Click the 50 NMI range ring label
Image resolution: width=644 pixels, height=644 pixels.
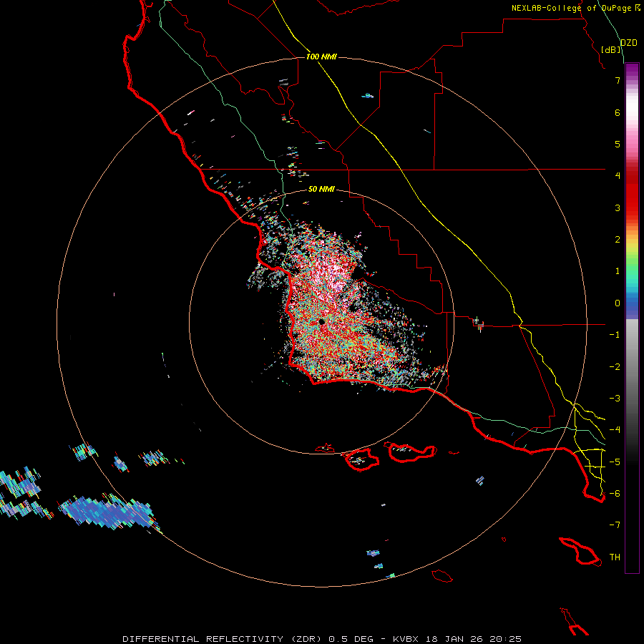pyautogui.click(x=321, y=189)
